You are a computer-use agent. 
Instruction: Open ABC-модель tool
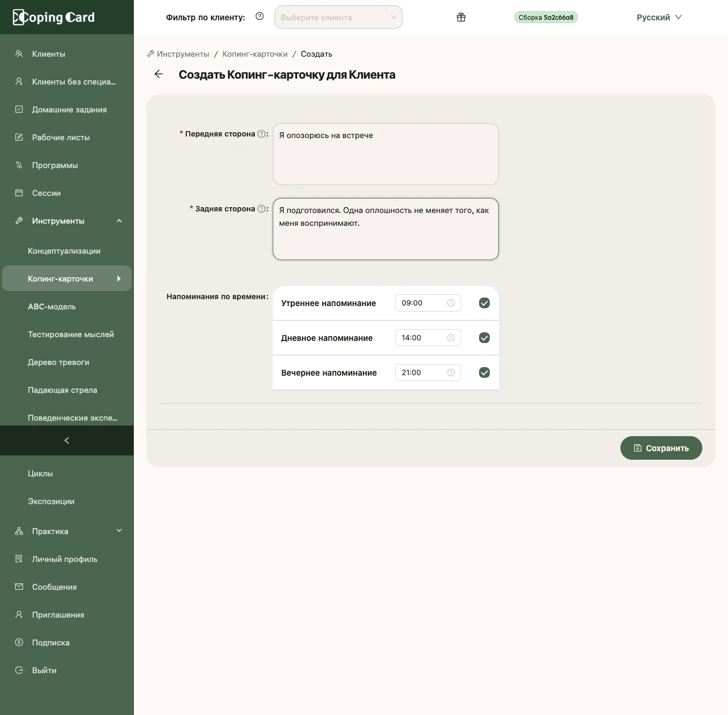tap(67, 306)
